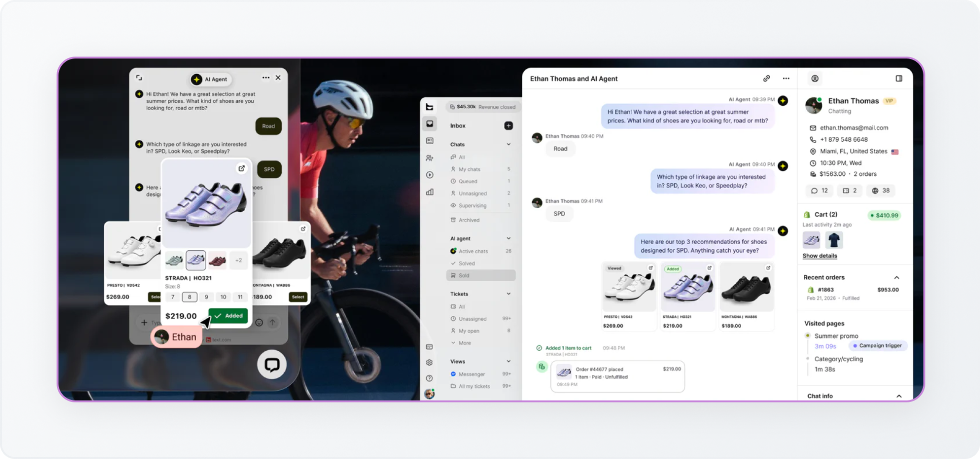The image size is (980, 459).
Task: Click Show details under the Cart
Action: 820,256
